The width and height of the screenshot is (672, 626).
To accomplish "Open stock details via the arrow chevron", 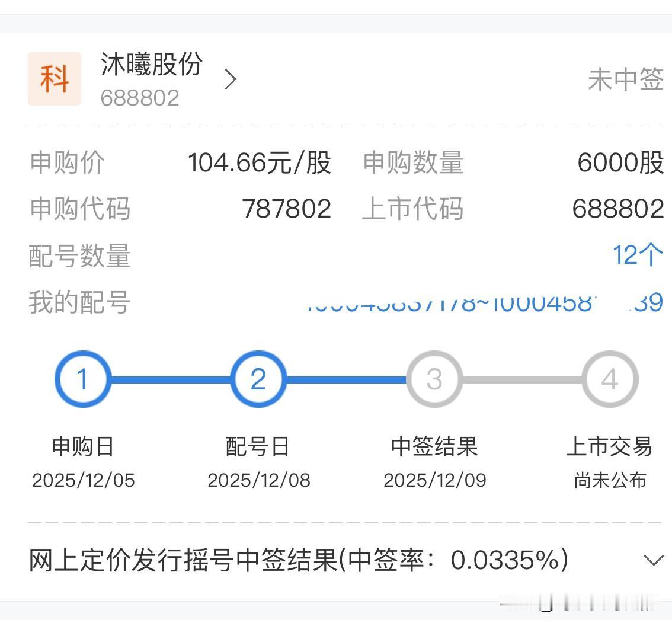I will tap(231, 80).
